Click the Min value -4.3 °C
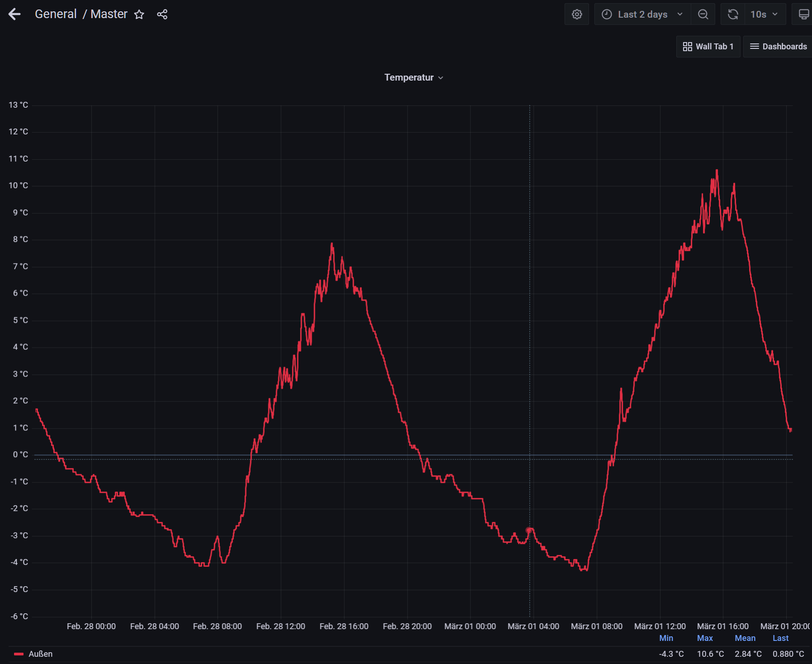The height and width of the screenshot is (664, 812). tap(671, 654)
